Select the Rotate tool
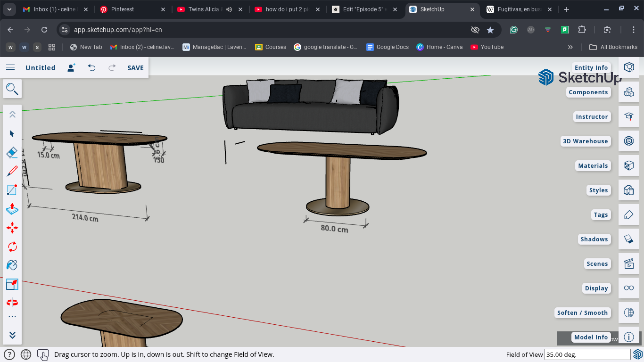This screenshot has height=362, width=644. click(x=12, y=247)
